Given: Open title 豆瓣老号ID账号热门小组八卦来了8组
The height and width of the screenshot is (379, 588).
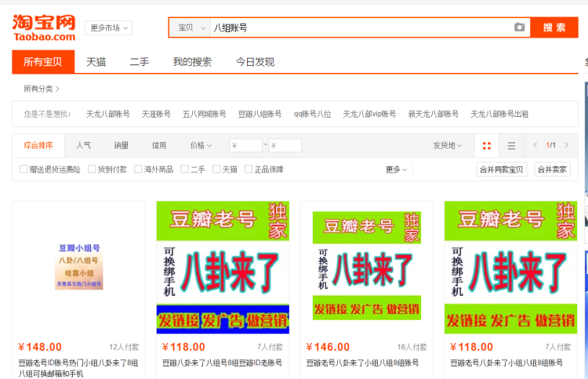Looking at the screenshot, I should 78,368.
